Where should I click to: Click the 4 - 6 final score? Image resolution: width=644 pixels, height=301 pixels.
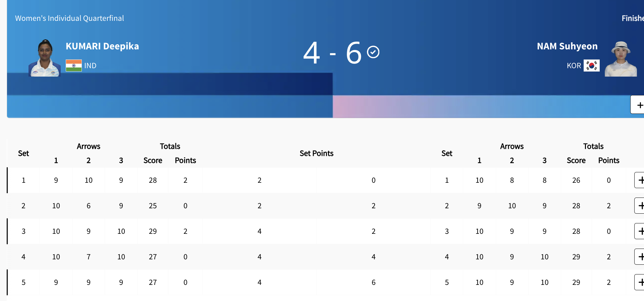(332, 53)
